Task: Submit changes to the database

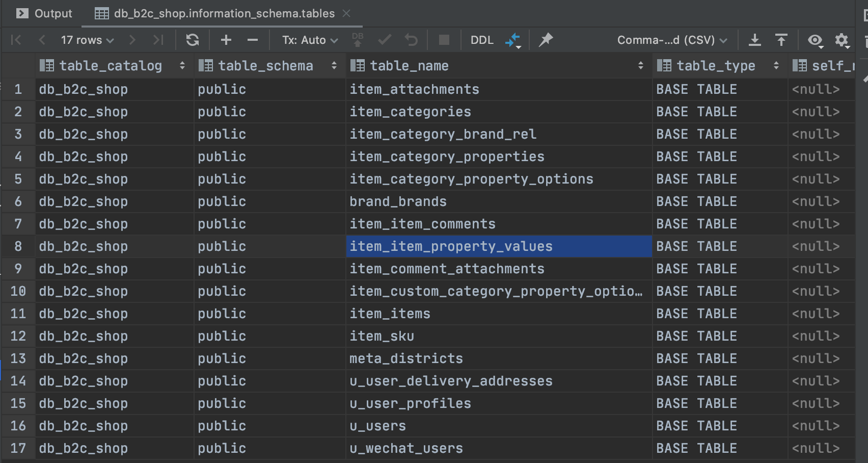Action: click(x=358, y=40)
